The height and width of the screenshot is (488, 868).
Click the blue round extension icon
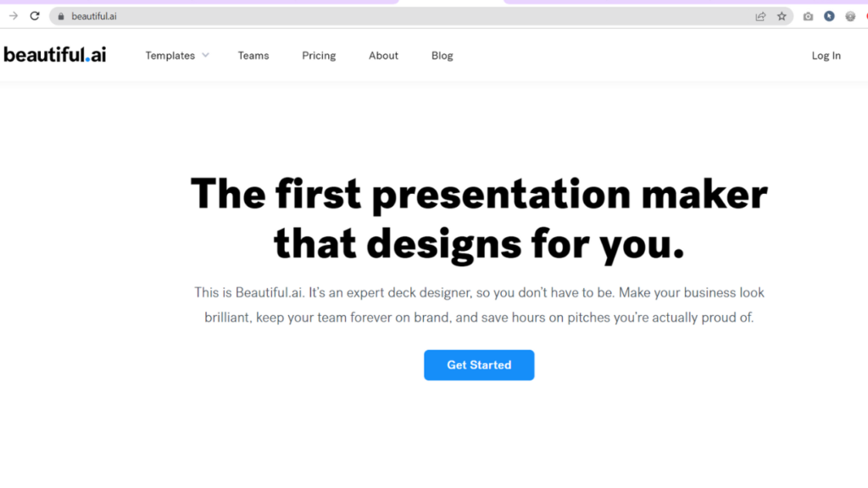(x=829, y=17)
